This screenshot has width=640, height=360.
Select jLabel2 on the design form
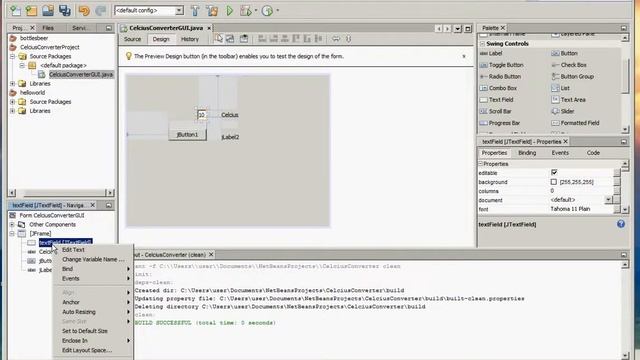pos(230,137)
